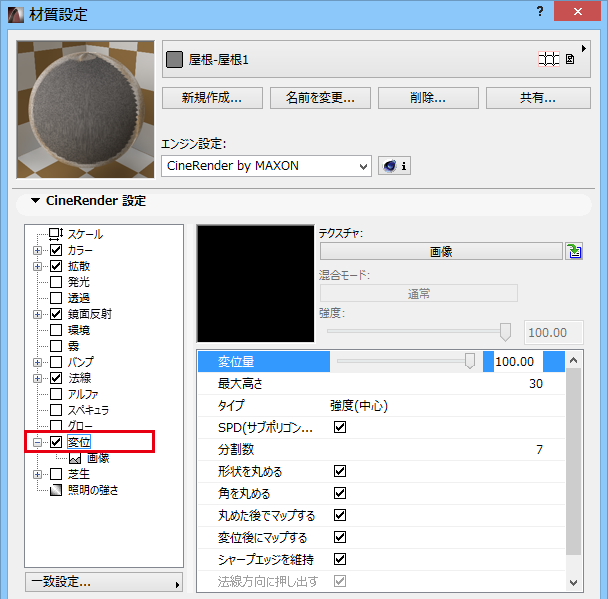This screenshot has width=608, height=599.
Task: Expand the 芝生 tree node
Action: [37, 474]
